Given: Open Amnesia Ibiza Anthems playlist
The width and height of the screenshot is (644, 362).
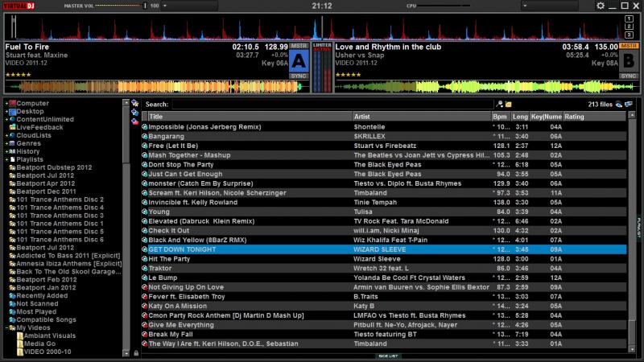Looking at the screenshot, I should coord(68,264).
